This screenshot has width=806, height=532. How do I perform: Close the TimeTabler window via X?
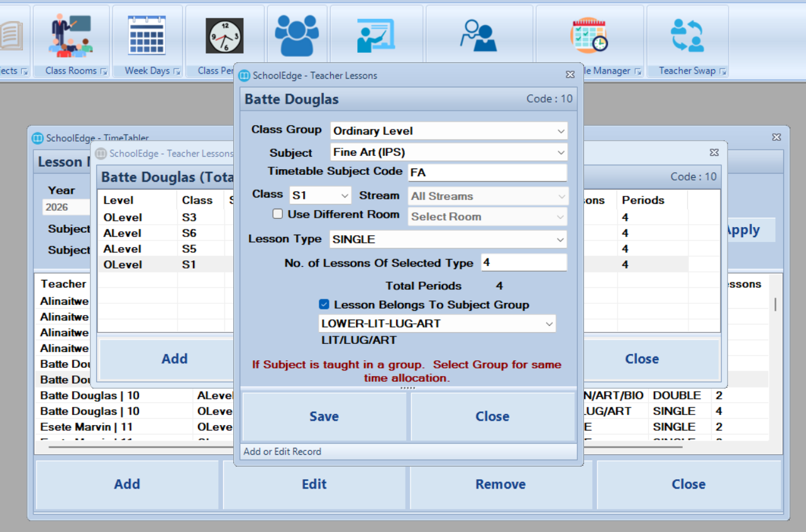coord(776,137)
